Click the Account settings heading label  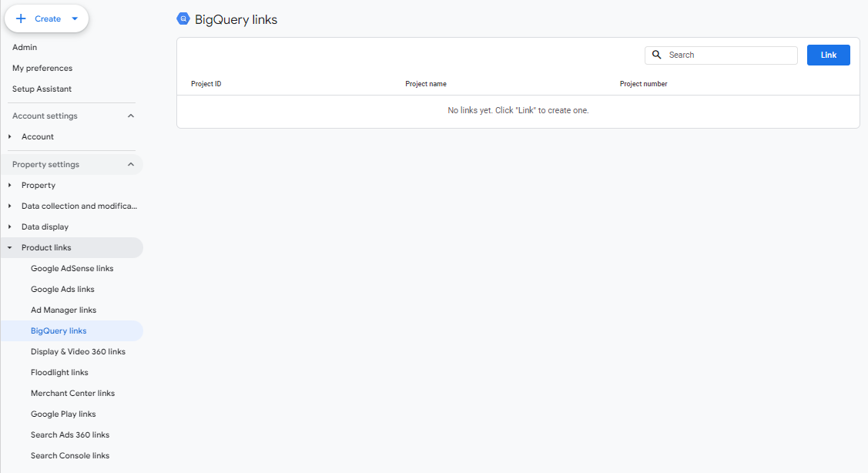(45, 116)
